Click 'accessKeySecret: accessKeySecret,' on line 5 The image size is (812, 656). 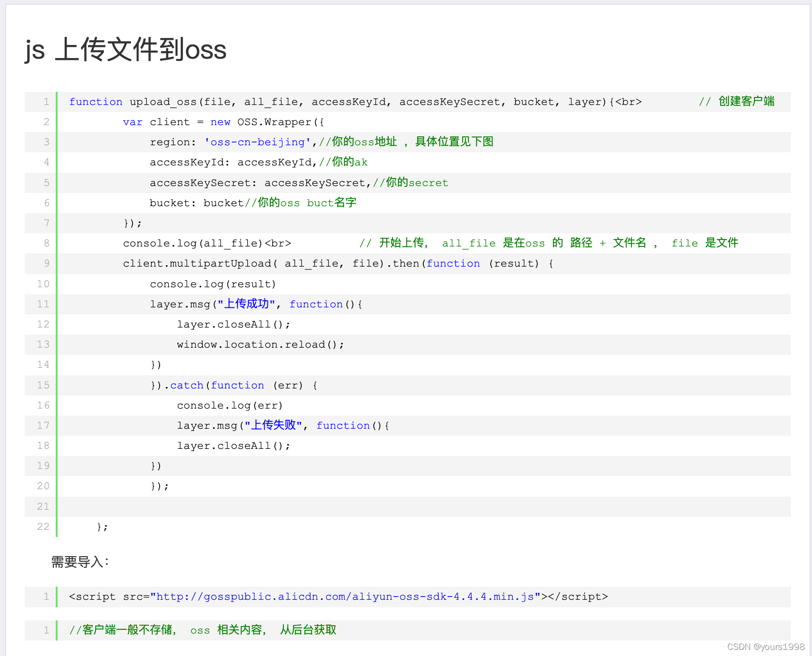click(261, 183)
